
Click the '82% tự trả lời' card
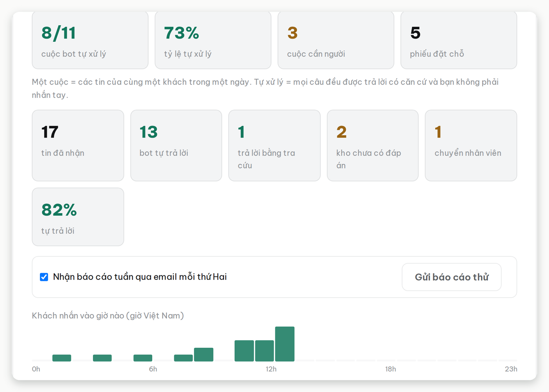(78, 217)
